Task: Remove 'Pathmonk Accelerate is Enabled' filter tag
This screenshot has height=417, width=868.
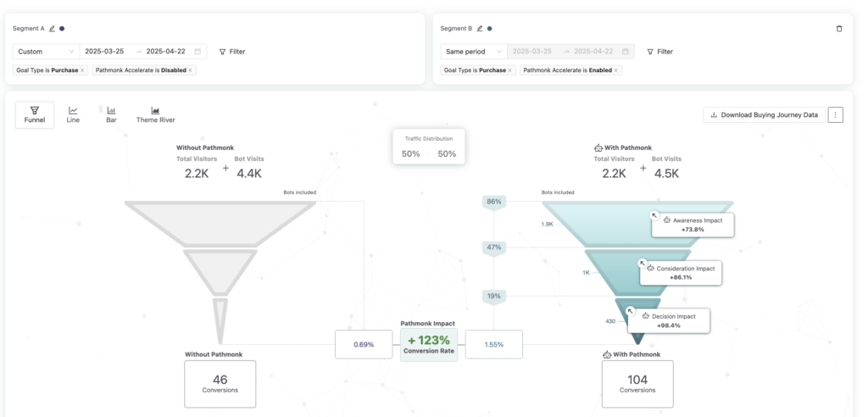Action: [x=615, y=70]
